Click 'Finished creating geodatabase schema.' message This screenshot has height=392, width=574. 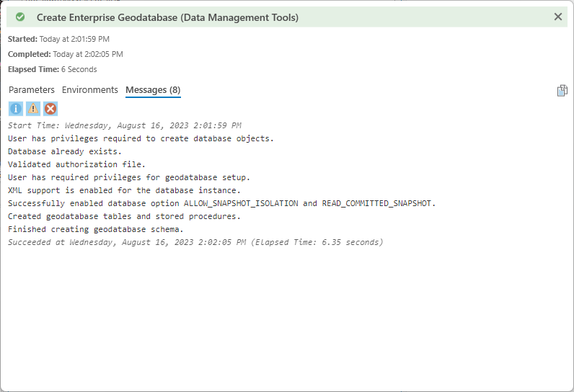coord(95,229)
